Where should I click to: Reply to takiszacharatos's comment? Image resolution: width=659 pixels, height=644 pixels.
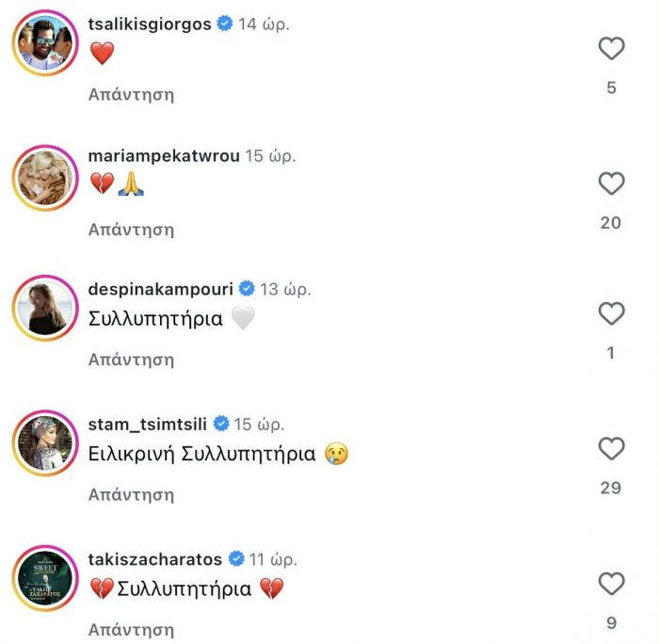coord(131,629)
